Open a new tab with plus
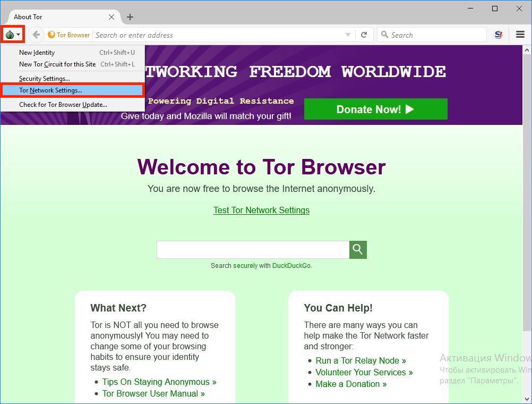 (130, 17)
